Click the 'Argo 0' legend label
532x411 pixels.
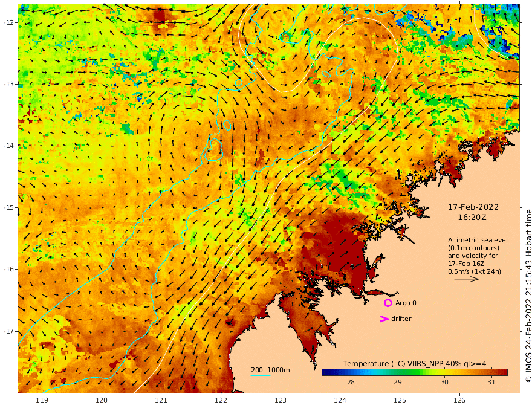tap(406, 303)
